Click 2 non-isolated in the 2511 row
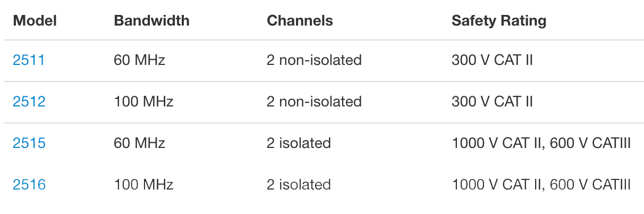This screenshot has height=214, width=644. (314, 60)
